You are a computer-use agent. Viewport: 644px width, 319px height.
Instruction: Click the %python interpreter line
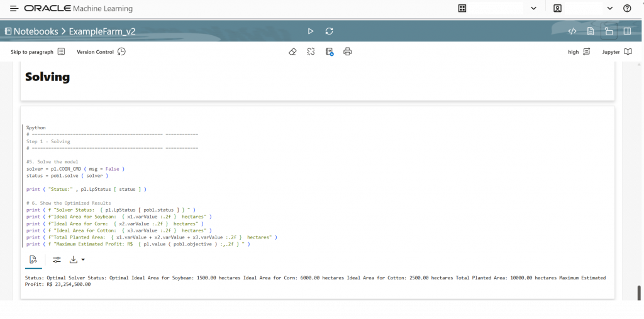[36, 128]
